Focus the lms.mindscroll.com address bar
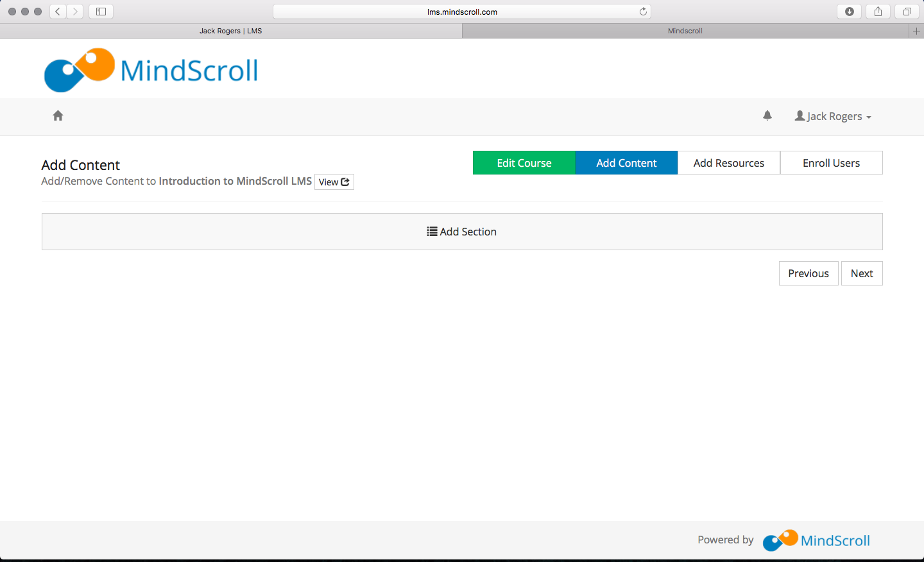The height and width of the screenshot is (562, 924). coord(462,12)
